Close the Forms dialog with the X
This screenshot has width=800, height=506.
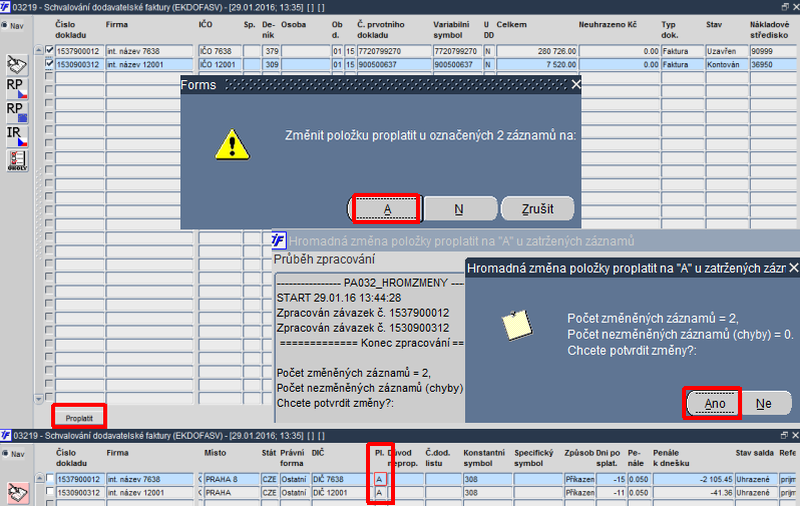click(576, 85)
